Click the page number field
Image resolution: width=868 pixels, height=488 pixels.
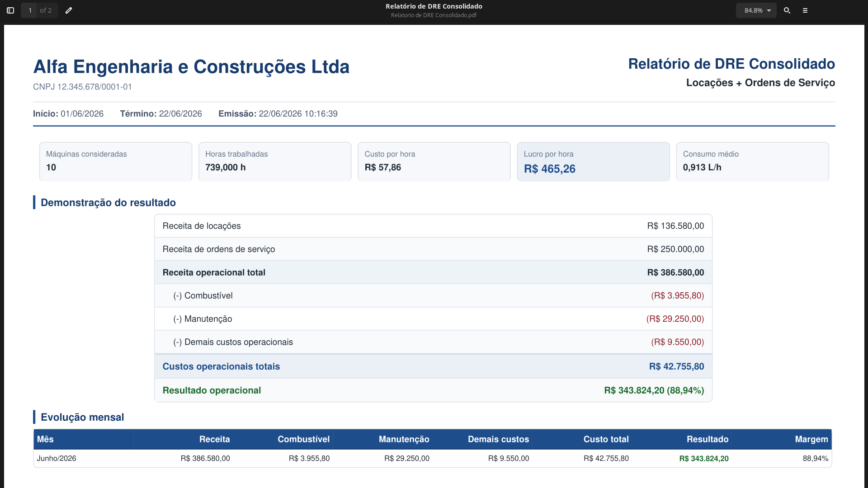(30, 10)
